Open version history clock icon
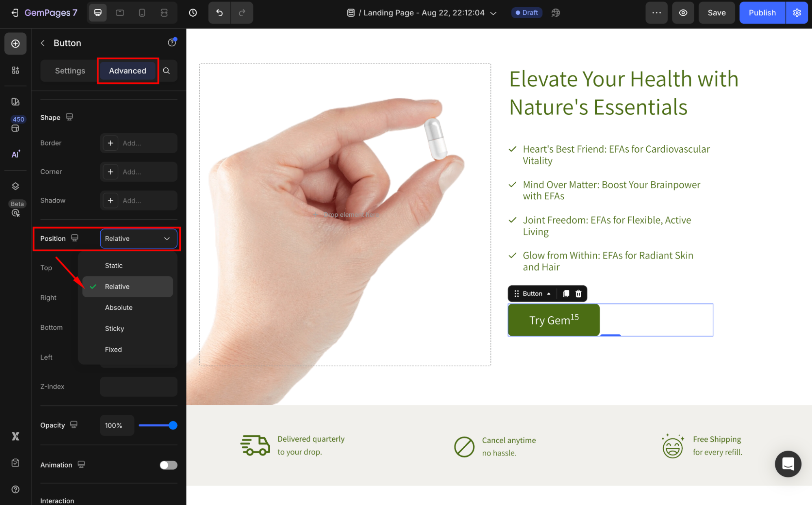 (193, 13)
